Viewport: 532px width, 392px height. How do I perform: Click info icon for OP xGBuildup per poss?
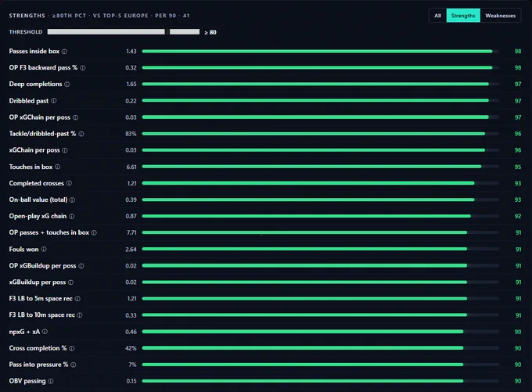pos(81,266)
